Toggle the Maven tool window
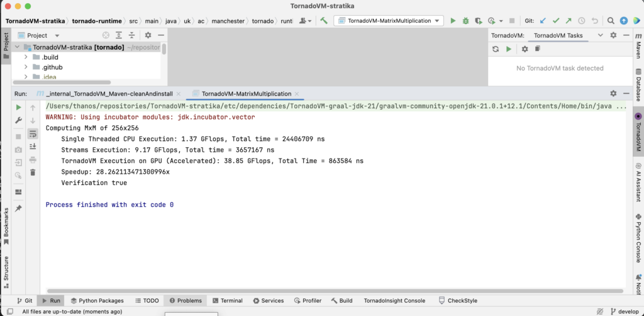This screenshot has height=316, width=644. coord(638,47)
